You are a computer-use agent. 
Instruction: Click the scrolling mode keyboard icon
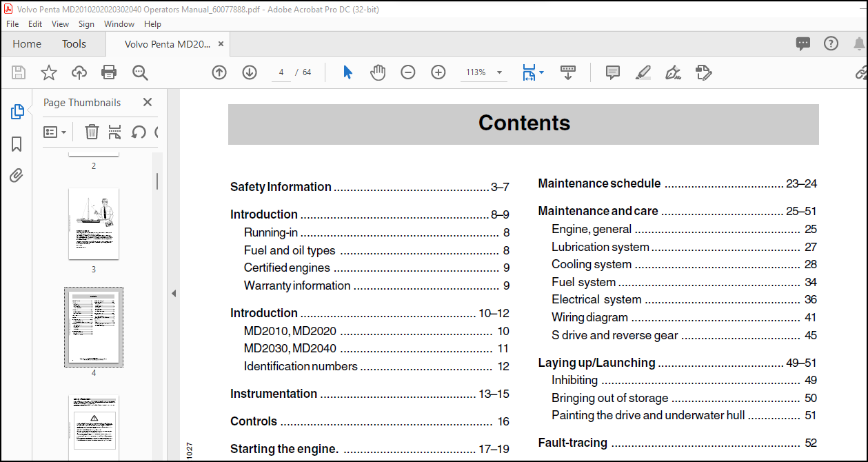(568, 72)
